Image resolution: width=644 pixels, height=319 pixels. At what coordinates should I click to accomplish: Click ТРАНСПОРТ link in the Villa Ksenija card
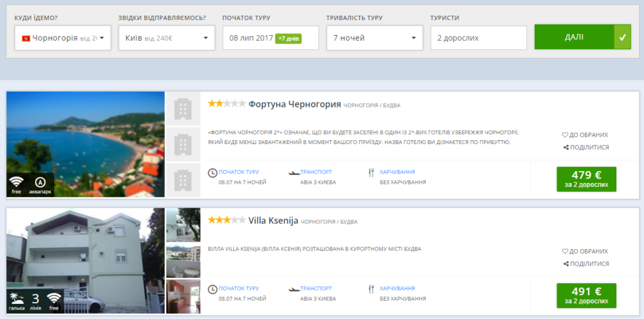(316, 288)
